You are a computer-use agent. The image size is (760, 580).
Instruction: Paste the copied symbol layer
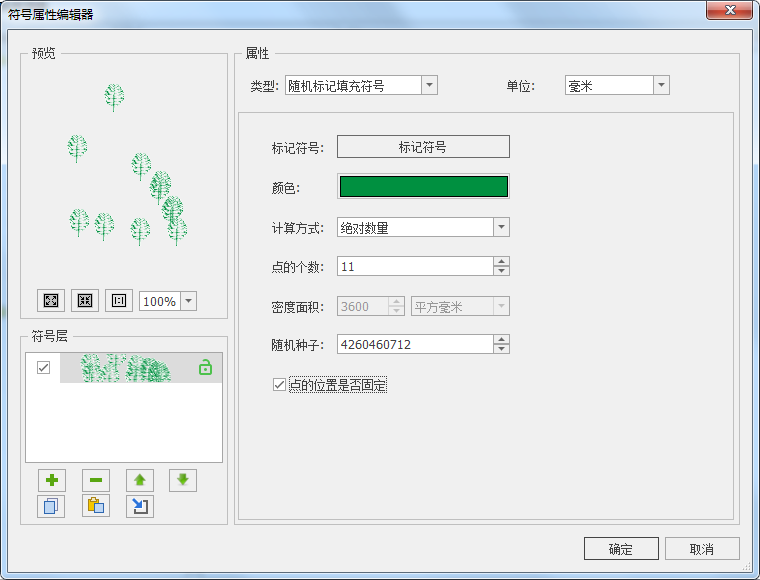[95, 506]
